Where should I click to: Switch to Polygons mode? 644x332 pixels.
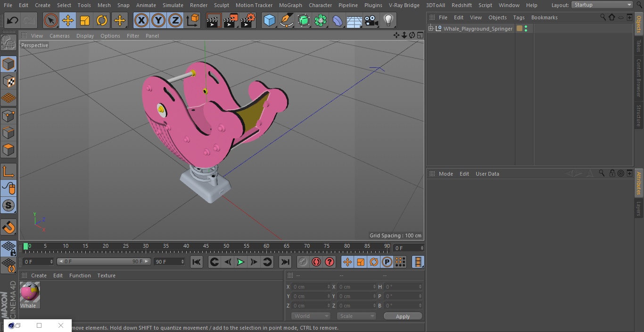pyautogui.click(x=8, y=150)
